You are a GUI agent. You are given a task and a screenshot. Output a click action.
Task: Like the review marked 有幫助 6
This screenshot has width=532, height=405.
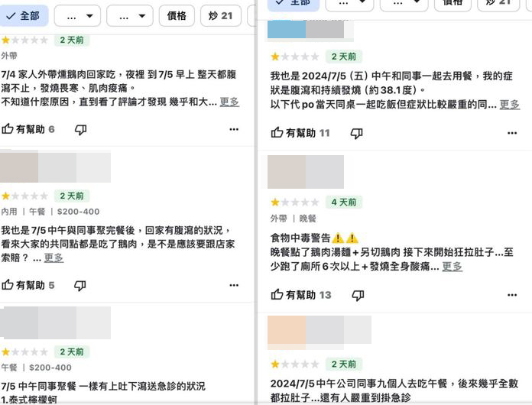click(x=28, y=130)
